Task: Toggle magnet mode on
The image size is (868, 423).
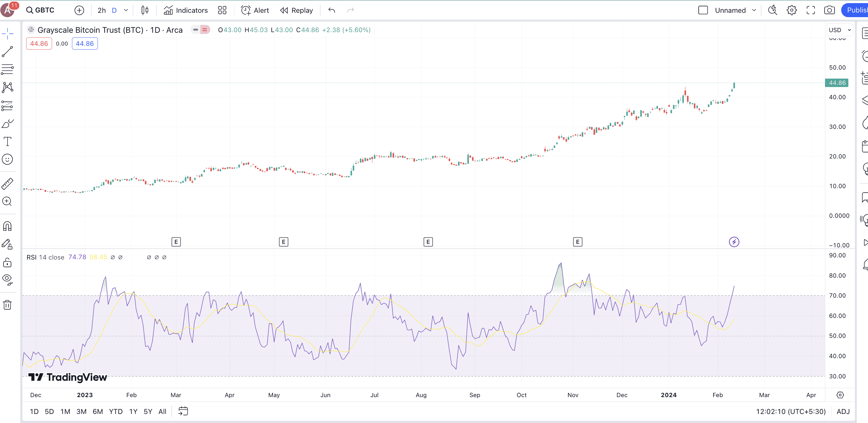Action: pyautogui.click(x=7, y=226)
